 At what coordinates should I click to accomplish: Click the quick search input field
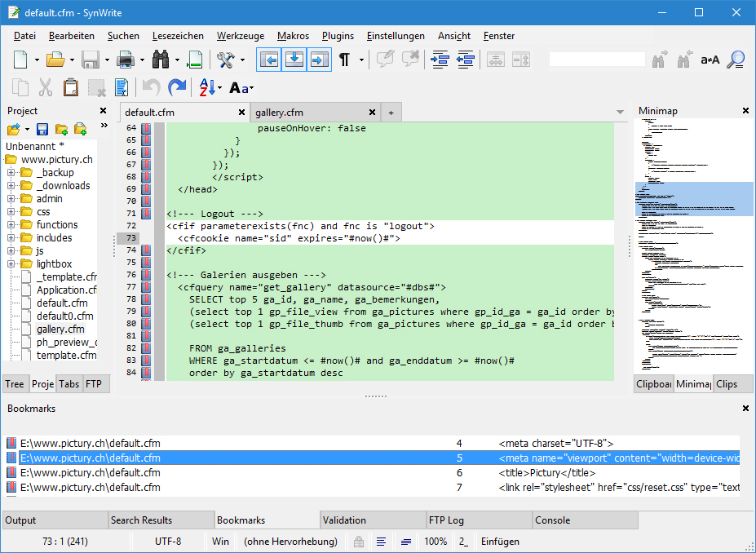click(x=597, y=60)
